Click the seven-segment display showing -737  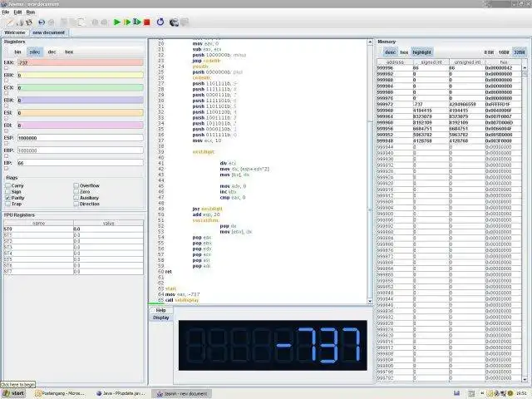pyautogui.click(x=273, y=345)
